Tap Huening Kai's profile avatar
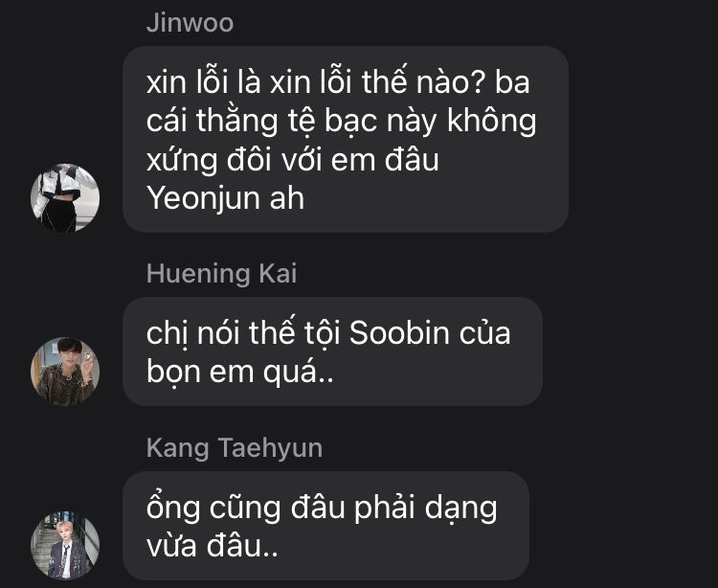The height and width of the screenshot is (588, 718). click(x=65, y=372)
